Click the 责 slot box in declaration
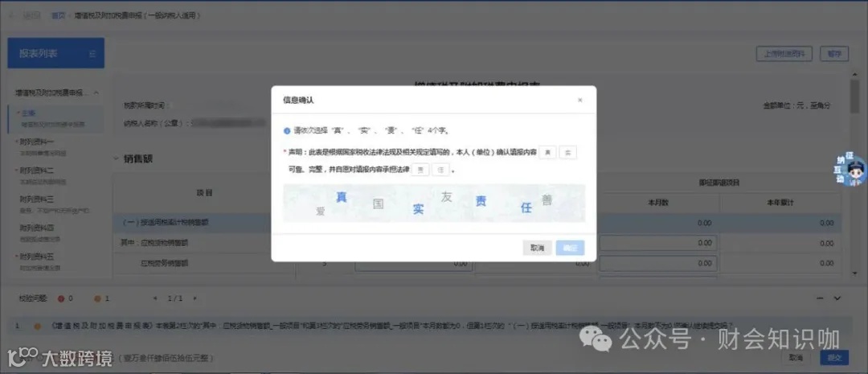This screenshot has width=868, height=374. (x=420, y=170)
